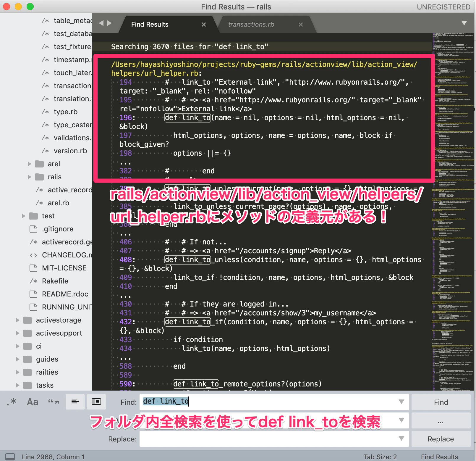The image size is (476, 461).
Task: Expand the rails folder in sidebar
Action: 29,177
